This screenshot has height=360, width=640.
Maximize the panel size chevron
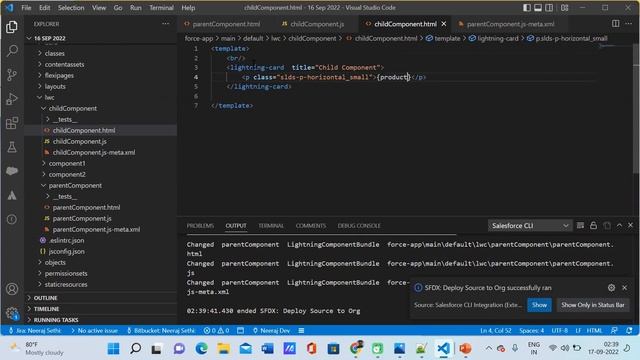coord(619,225)
